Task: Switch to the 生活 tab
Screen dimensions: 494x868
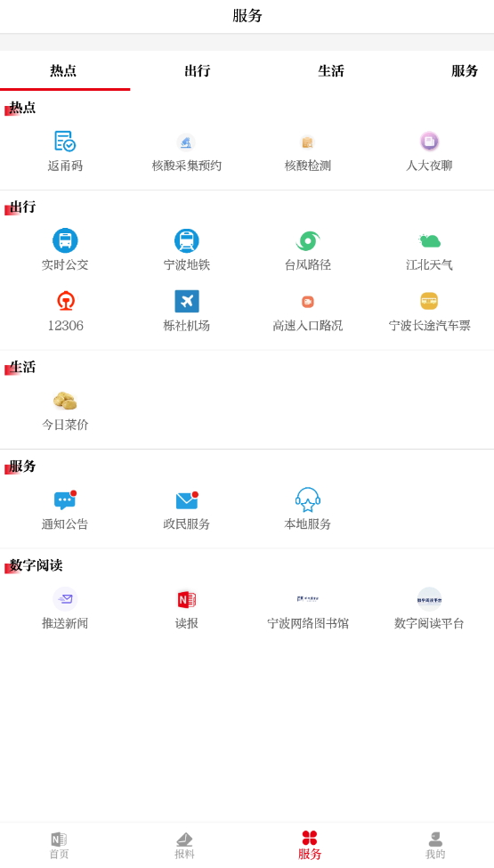Action: click(x=331, y=71)
